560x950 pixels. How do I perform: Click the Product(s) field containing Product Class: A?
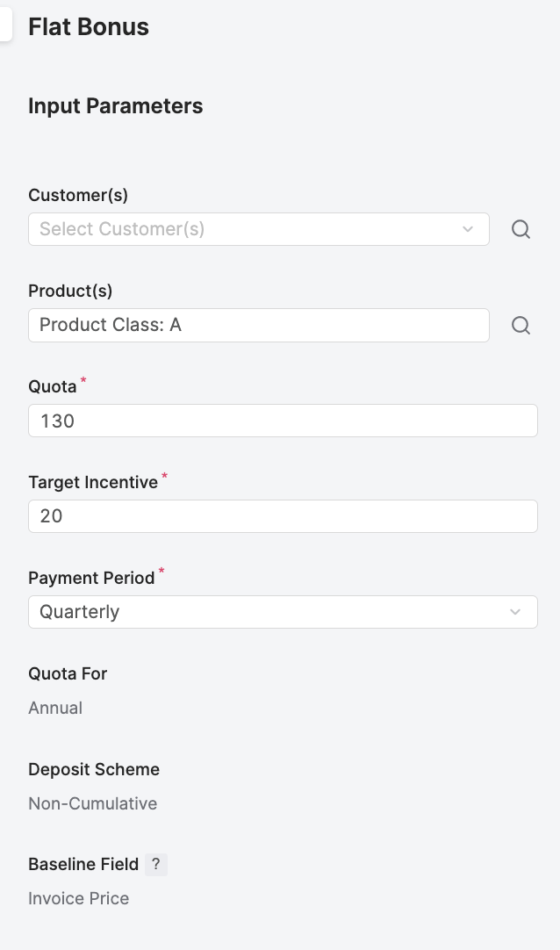tap(258, 325)
